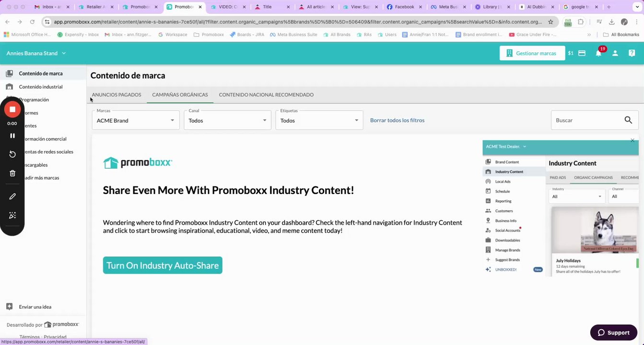Viewport: 644px width, 345px height.
Task: Select the CAMPAÑAS ORGÁNICAS tab
Action: click(180, 95)
